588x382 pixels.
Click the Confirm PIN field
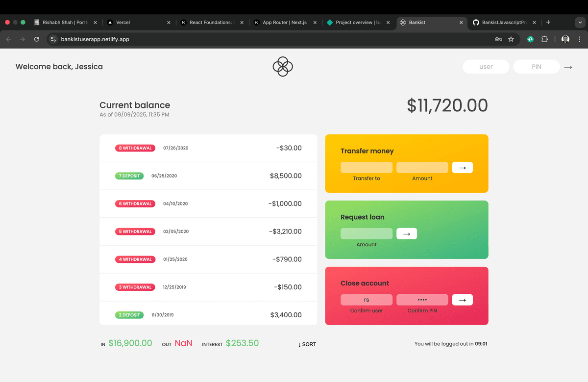(422, 300)
